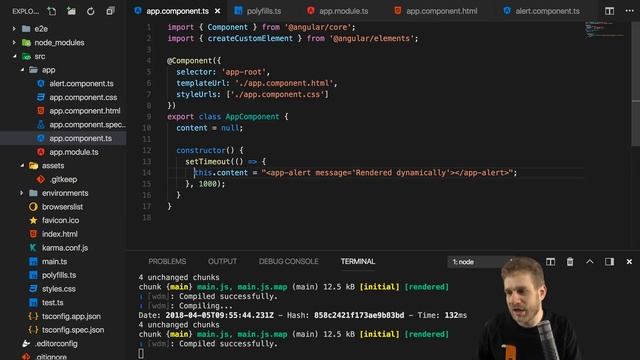640x360 pixels.
Task: Click the e2e folder icon
Action: [x=26, y=29]
